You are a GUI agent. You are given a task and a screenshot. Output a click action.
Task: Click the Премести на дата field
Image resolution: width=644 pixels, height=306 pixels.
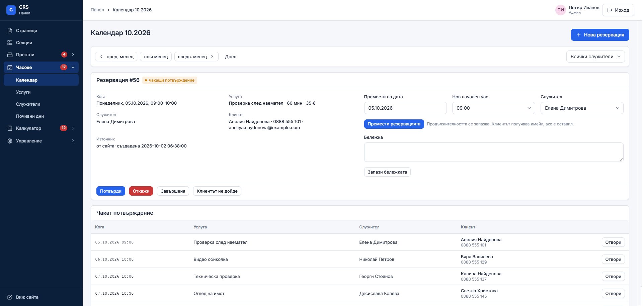click(x=405, y=108)
